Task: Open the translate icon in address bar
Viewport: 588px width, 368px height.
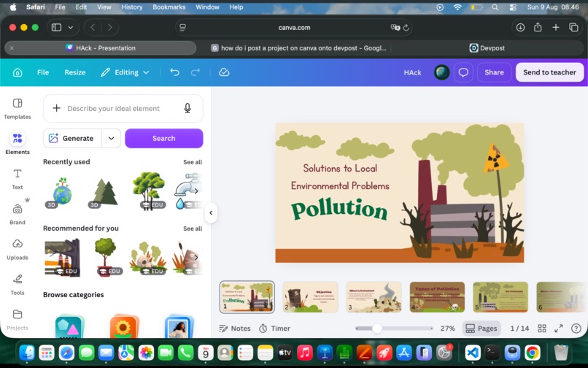Action: point(395,28)
